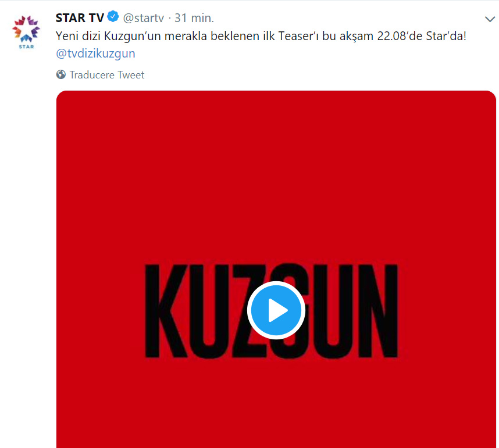This screenshot has height=448, width=499.
Task: Click the small STAR caption under logo
Action: [x=26, y=46]
